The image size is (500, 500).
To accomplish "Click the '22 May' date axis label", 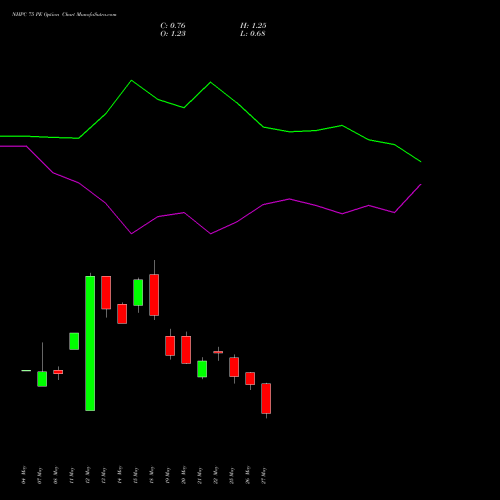I will click(x=216, y=475).
